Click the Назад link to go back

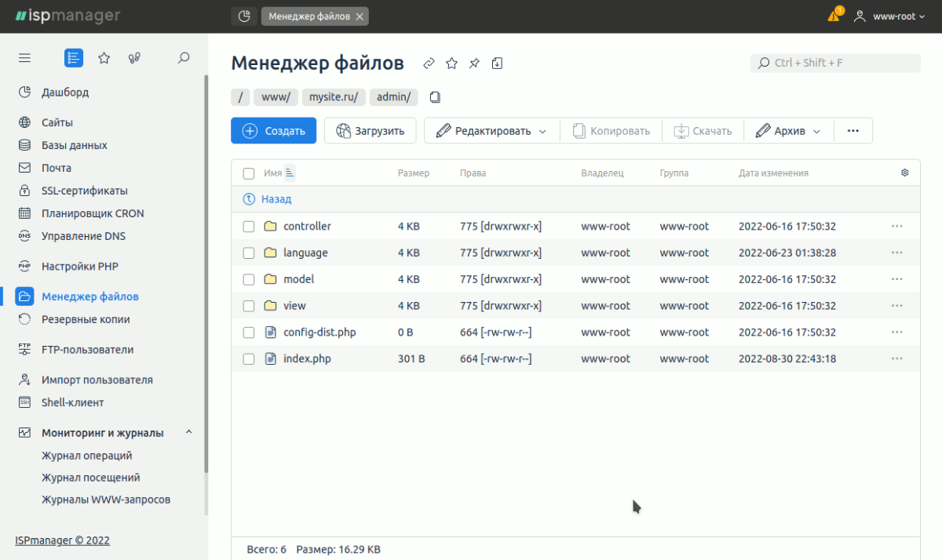[276, 199]
